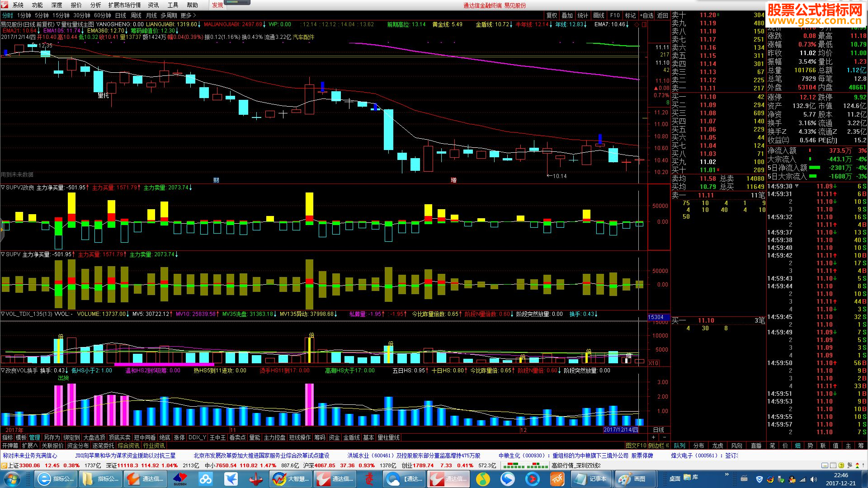This screenshot has width=868, height=488.
Task: Select the 主力控盘 indicator tab
Action: click(274, 437)
